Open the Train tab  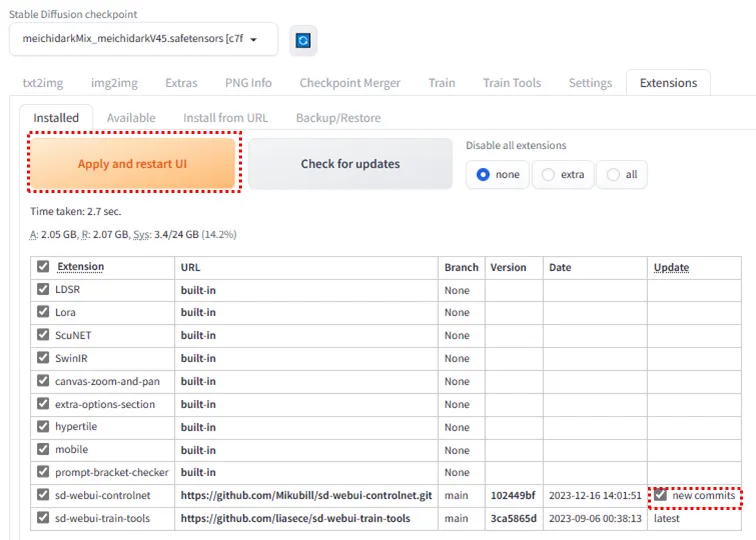(442, 83)
